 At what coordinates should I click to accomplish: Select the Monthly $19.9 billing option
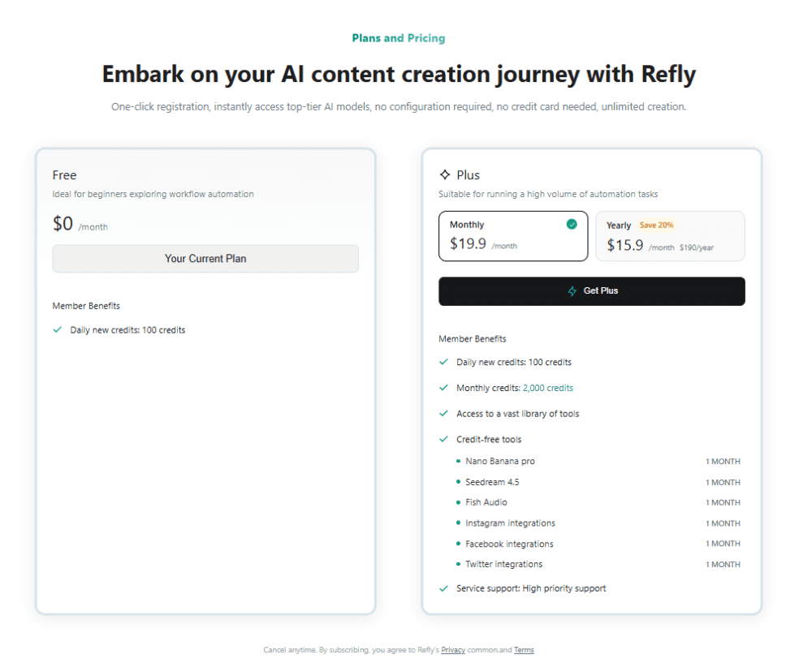[512, 236]
